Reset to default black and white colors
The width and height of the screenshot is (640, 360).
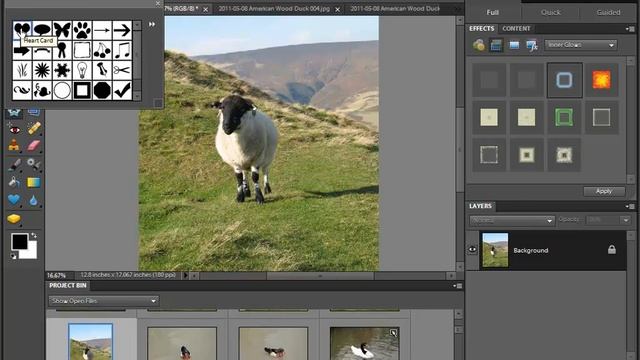point(14,256)
